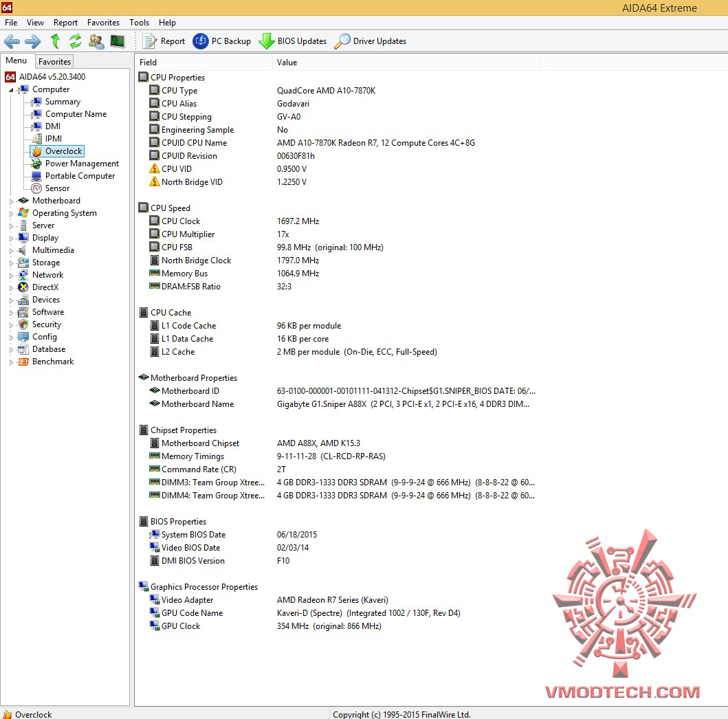728x719 pixels.
Task: Click the Back arrow toolbar icon
Action: (x=12, y=41)
